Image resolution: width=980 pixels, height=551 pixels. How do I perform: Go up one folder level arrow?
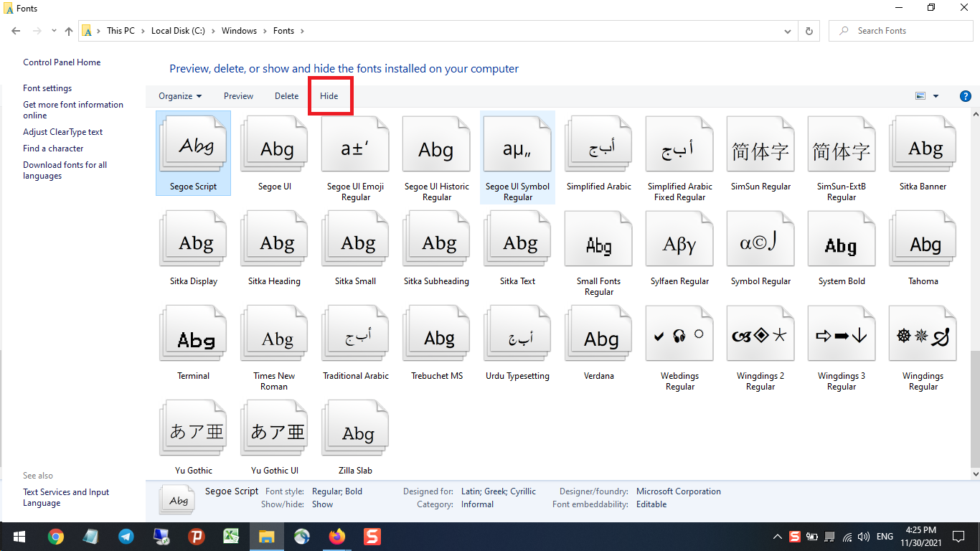coord(69,31)
